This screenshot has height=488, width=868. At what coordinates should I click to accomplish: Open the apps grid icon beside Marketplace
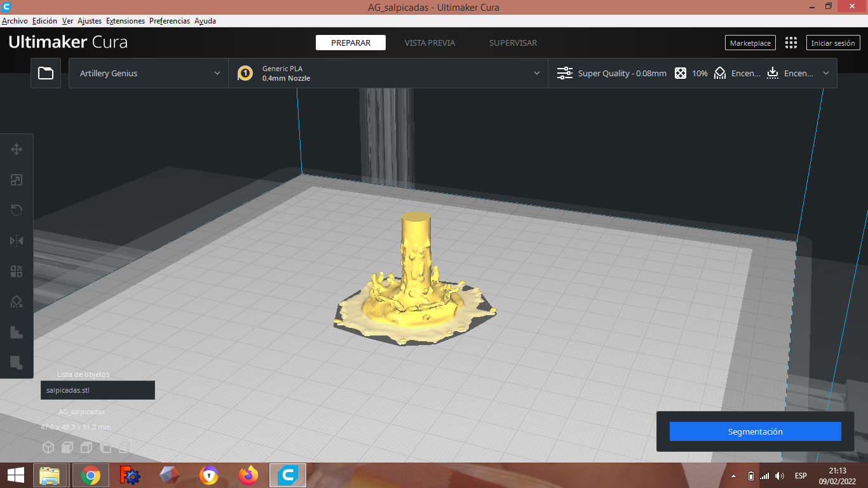tap(791, 43)
